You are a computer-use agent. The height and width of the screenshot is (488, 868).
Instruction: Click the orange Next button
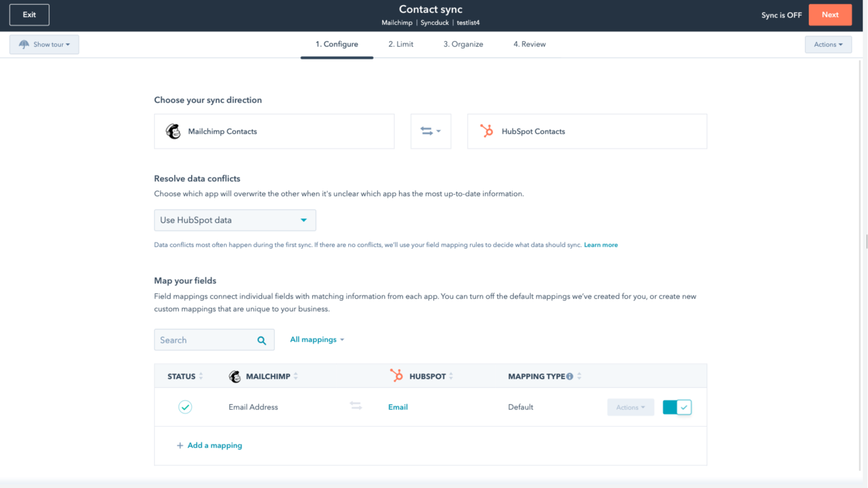click(830, 15)
